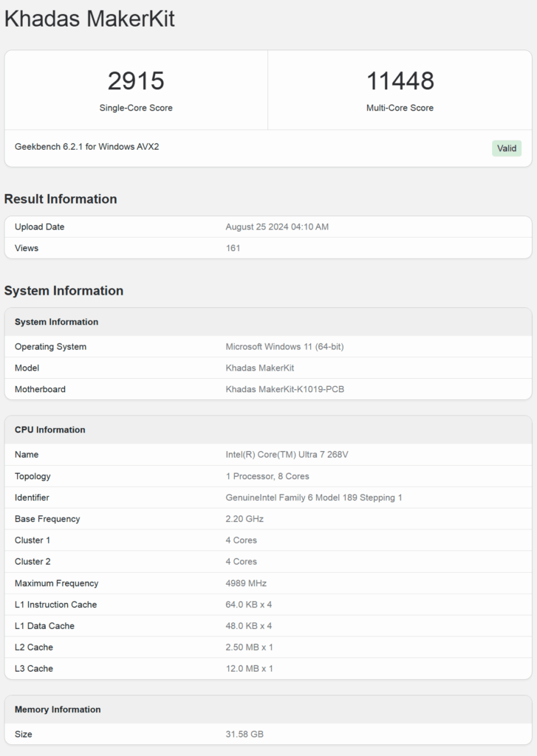Click Cluster 2 row label
The image size is (537, 756).
[x=33, y=562]
